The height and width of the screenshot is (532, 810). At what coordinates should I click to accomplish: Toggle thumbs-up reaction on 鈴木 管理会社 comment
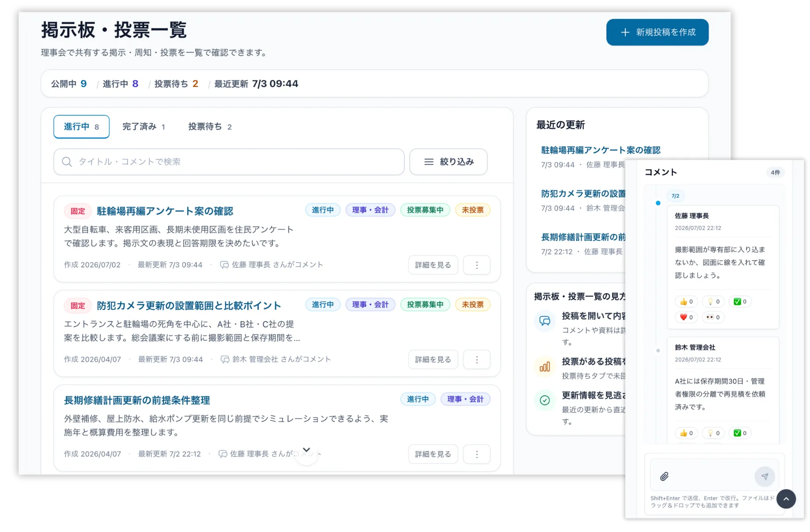pyautogui.click(x=686, y=433)
